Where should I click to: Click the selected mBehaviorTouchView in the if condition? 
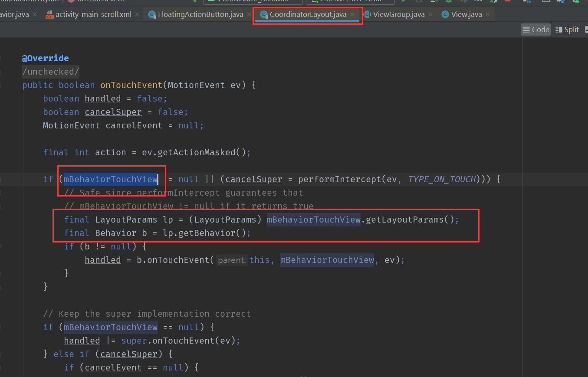point(111,179)
